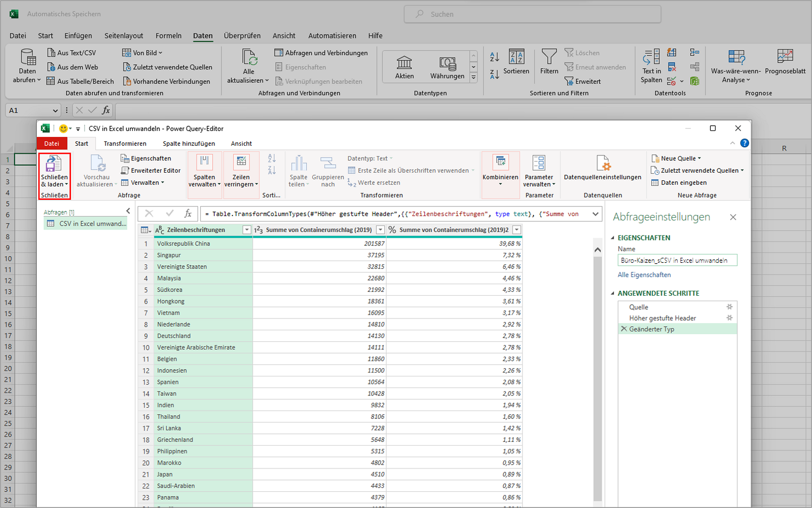Click Text in Spalten in Excel
The width and height of the screenshot is (812, 508).
(x=651, y=66)
